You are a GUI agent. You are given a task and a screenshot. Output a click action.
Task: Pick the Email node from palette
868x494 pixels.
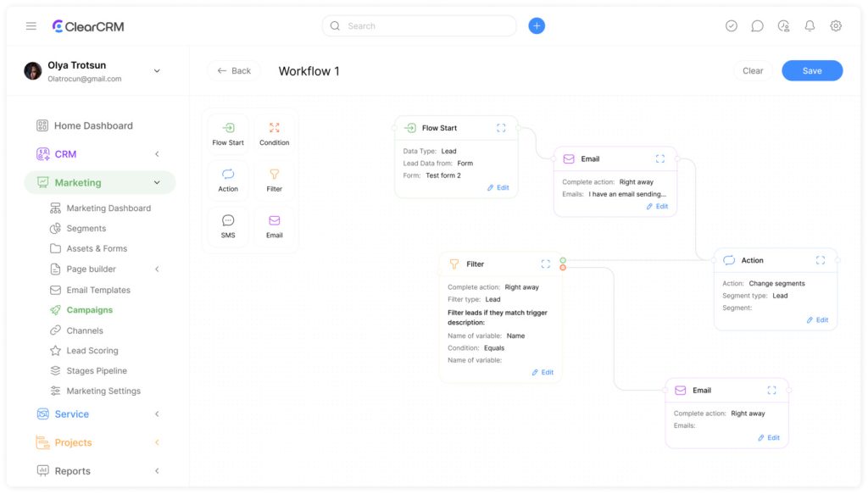pos(274,226)
